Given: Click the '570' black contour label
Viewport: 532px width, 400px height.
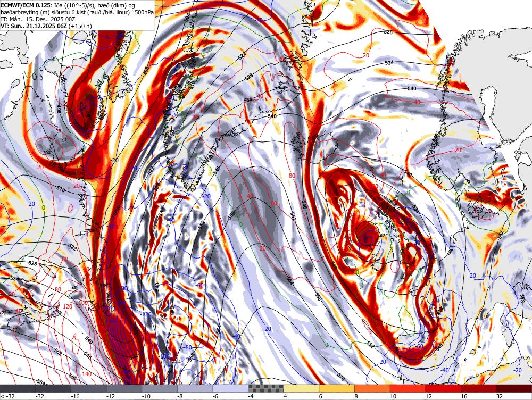Looking at the screenshot, I should tap(341, 376).
